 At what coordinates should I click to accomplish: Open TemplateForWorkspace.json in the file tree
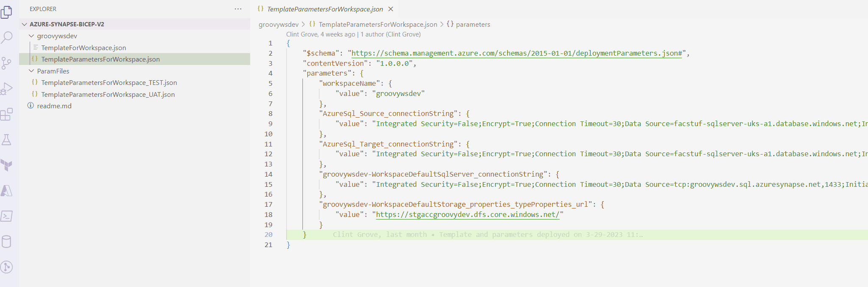pyautogui.click(x=84, y=48)
